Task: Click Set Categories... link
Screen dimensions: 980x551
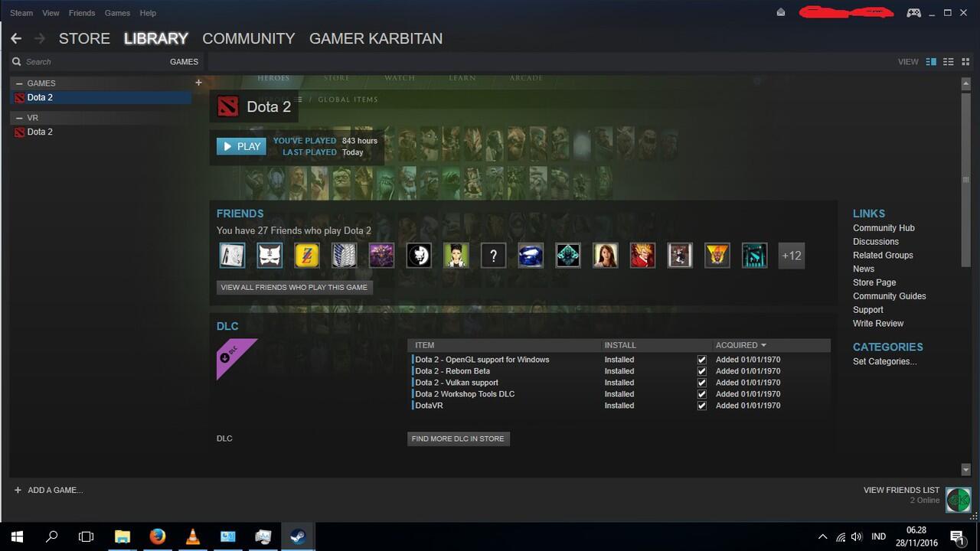Action: click(x=884, y=361)
